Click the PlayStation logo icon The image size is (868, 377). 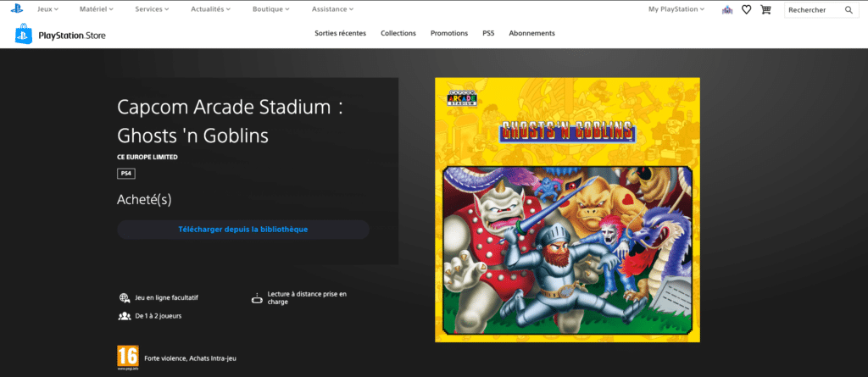coord(17,8)
